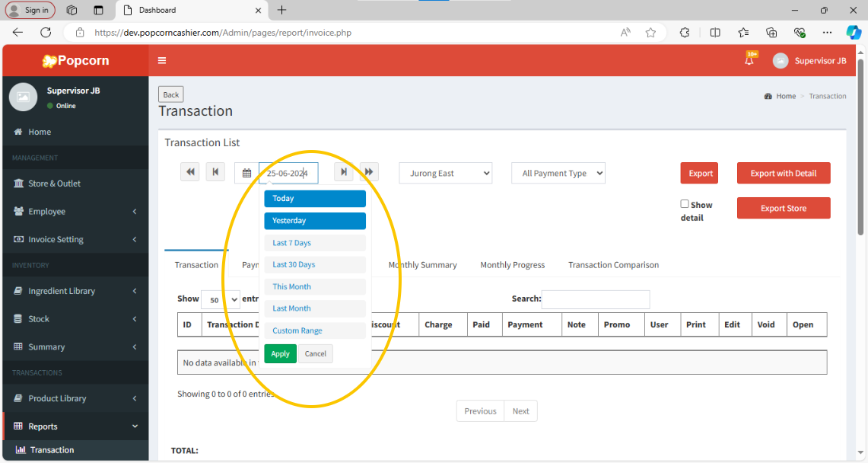Open browser essentials heart icon

pyautogui.click(x=799, y=33)
